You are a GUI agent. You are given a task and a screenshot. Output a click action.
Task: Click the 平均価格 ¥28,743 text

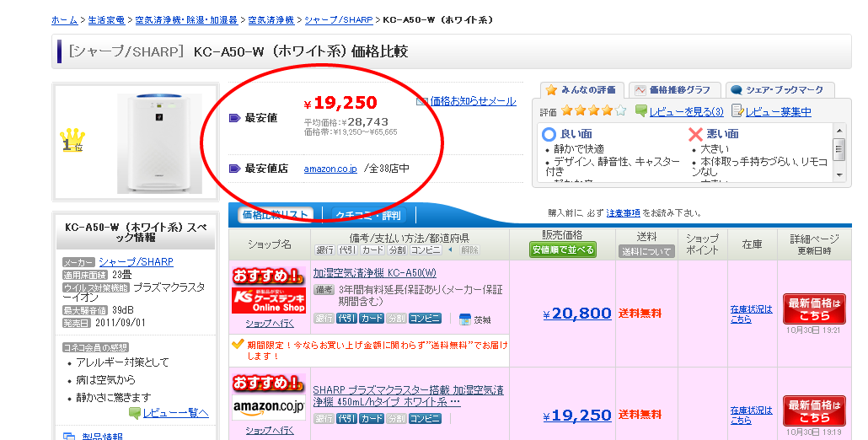pyautogui.click(x=346, y=121)
